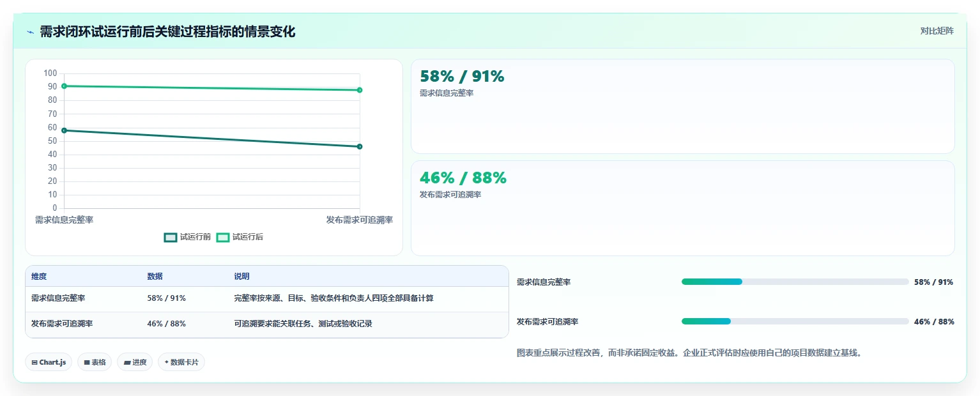This screenshot has height=396, width=980.
Task: Click the 46% / 88% table cell
Action: click(x=166, y=324)
